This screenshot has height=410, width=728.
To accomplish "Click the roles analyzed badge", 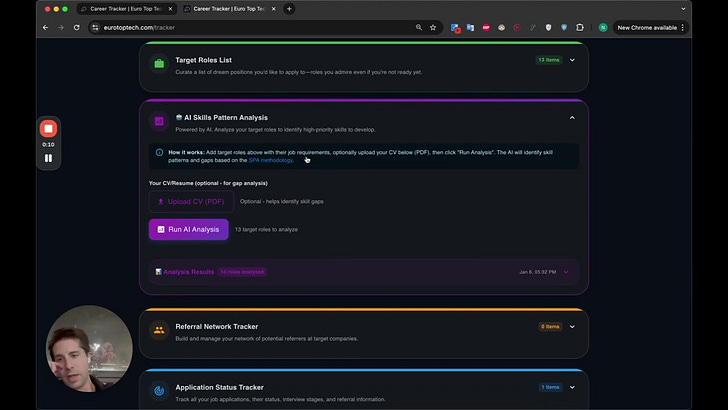I will pos(242,272).
